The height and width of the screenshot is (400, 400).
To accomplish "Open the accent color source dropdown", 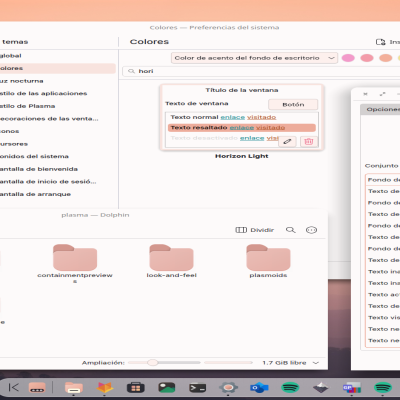I will click(254, 58).
